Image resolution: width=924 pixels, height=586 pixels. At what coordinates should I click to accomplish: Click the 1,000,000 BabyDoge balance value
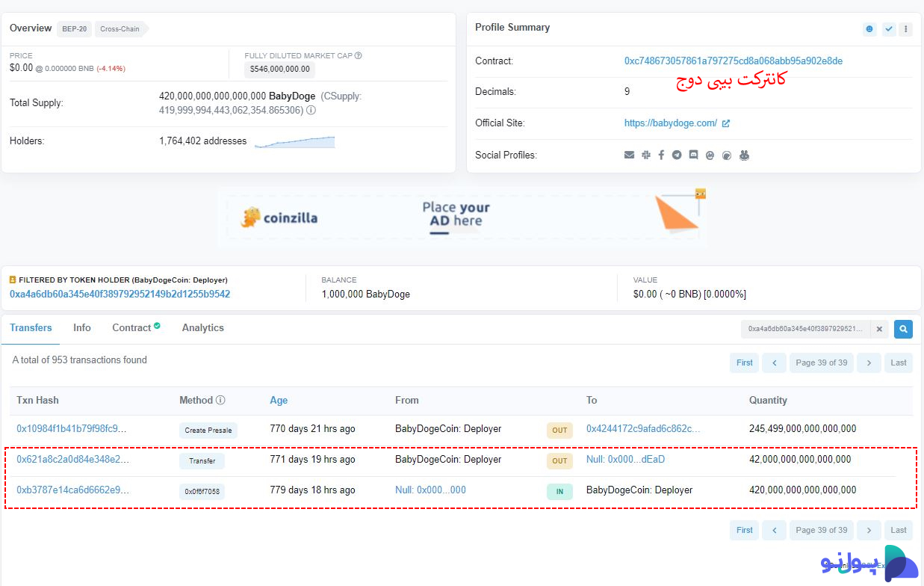tap(366, 294)
